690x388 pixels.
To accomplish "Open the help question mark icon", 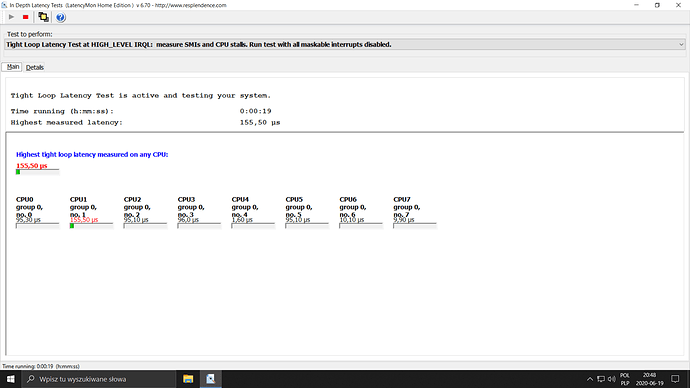I will pyautogui.click(x=61, y=17).
